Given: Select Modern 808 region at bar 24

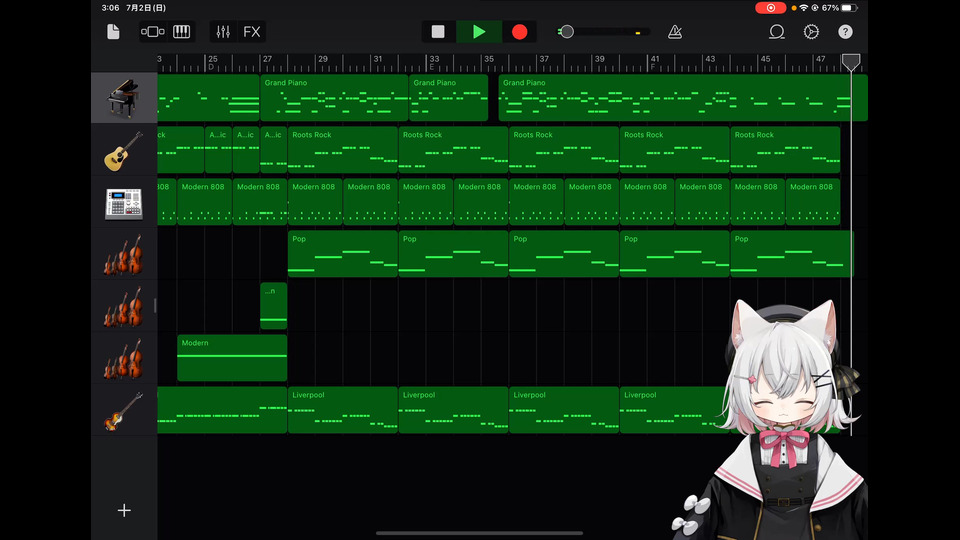Looking at the screenshot, I should [x=204, y=202].
